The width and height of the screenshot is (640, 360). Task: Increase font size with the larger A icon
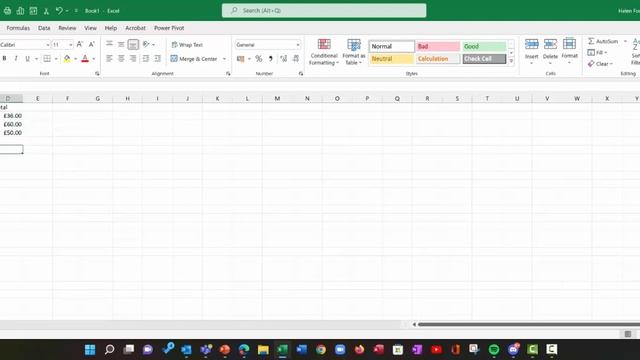click(80, 44)
